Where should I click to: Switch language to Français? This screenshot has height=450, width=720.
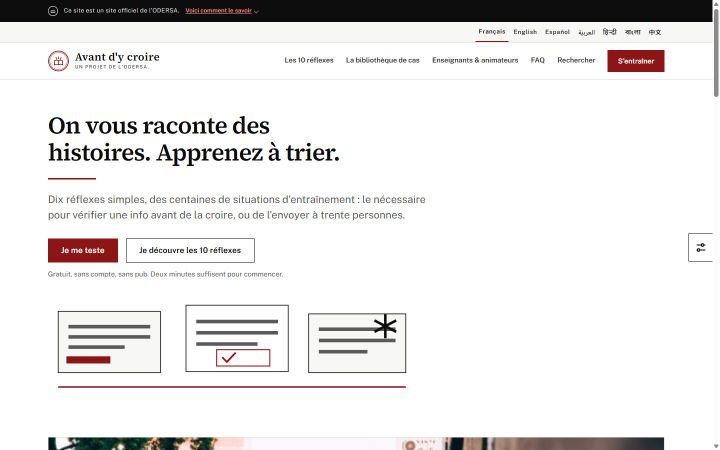[x=491, y=32]
